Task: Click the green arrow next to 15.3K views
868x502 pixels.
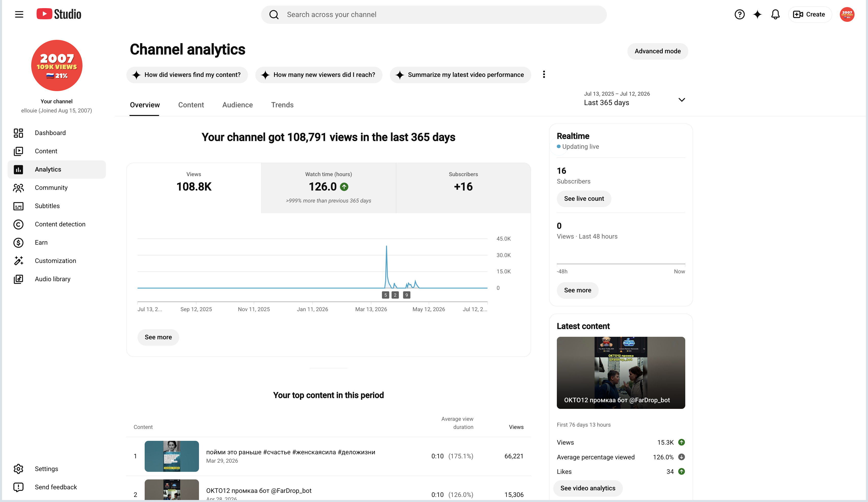Action: click(681, 442)
